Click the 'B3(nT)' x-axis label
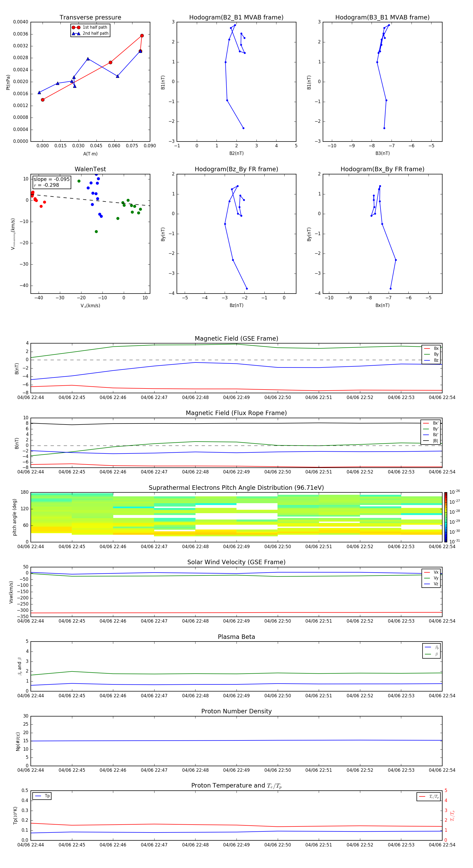Screen dimensions: 473x868 382,153
